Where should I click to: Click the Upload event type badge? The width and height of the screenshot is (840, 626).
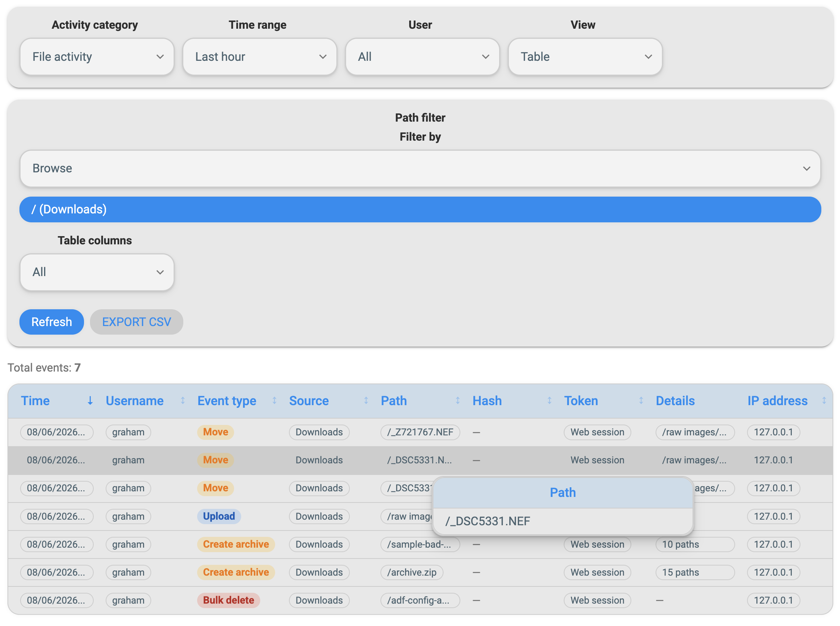tap(219, 516)
